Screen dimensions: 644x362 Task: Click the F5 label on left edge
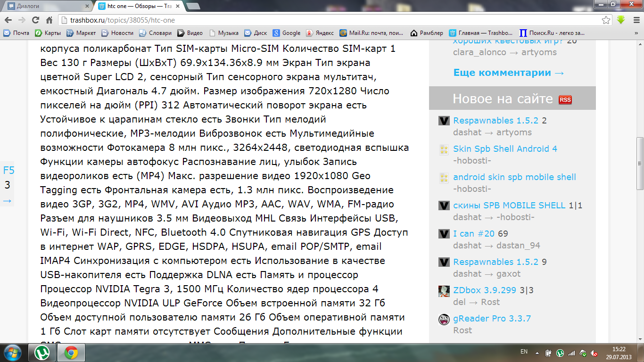coord(8,171)
